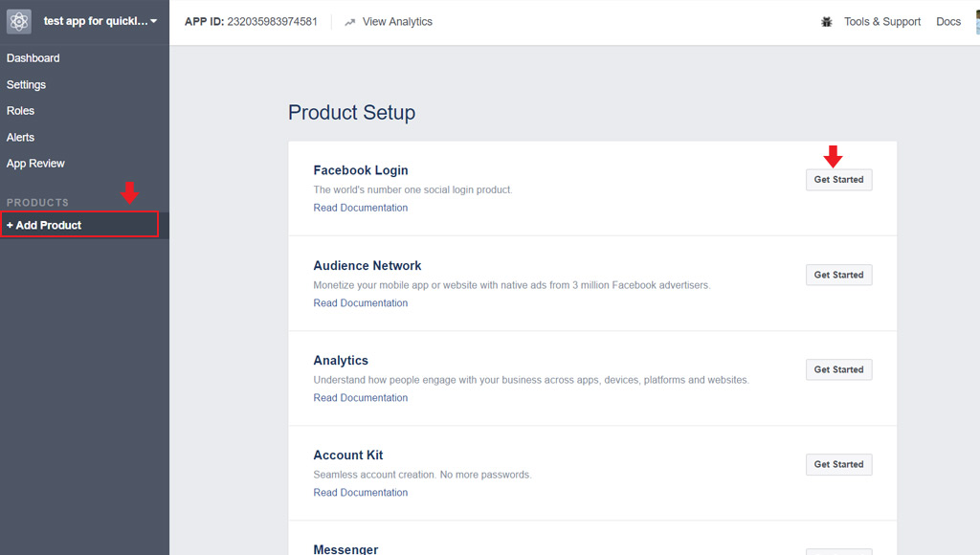This screenshot has height=555, width=980.
Task: Click the PRODUCTS section label
Action: [37, 203]
